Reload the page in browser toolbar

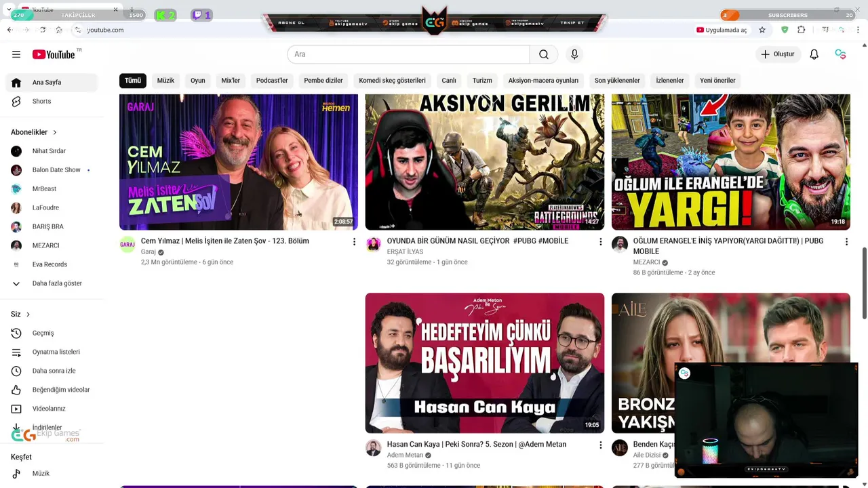click(42, 30)
